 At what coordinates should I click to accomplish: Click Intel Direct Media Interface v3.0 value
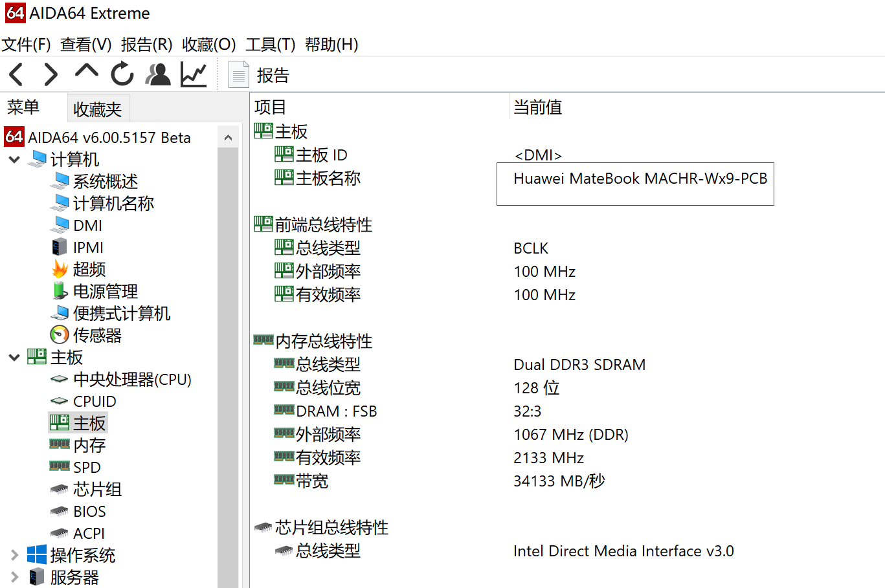pyautogui.click(x=623, y=551)
